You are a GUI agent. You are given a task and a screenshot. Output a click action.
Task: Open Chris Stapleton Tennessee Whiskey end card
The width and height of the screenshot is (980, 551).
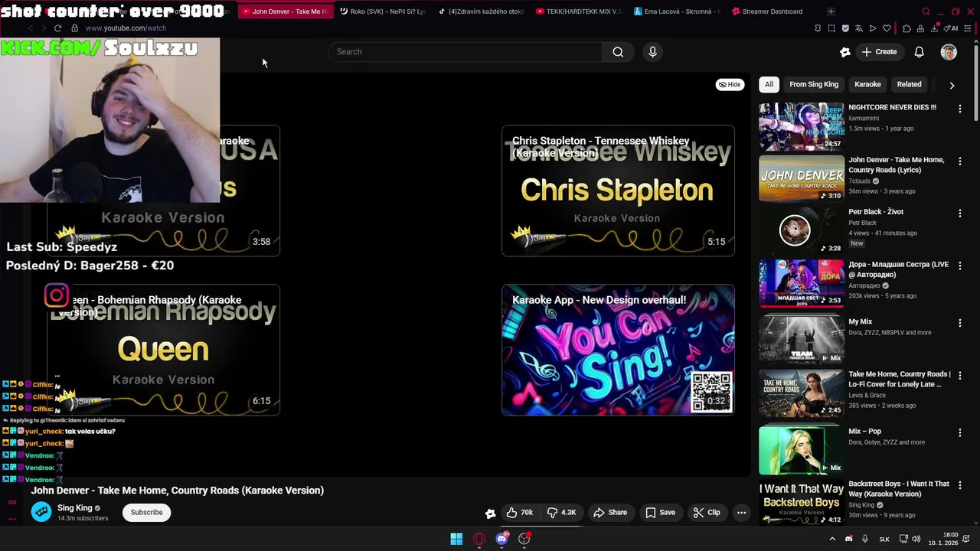(x=618, y=191)
